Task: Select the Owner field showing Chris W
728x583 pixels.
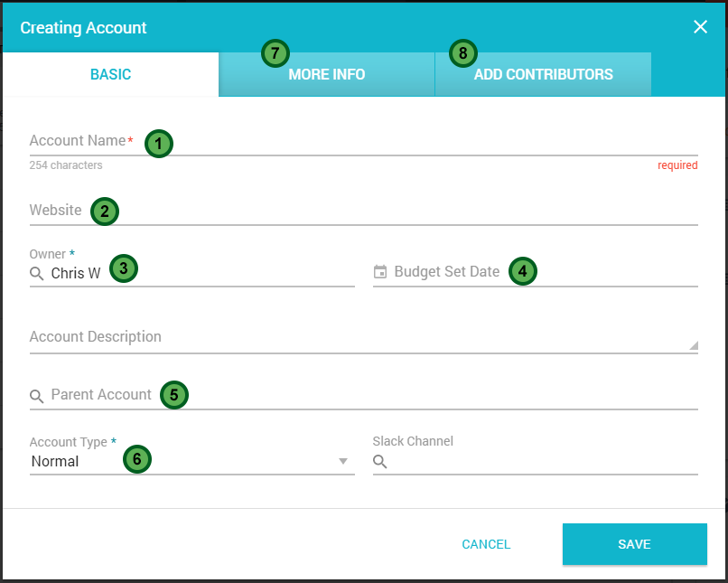Action: point(192,274)
